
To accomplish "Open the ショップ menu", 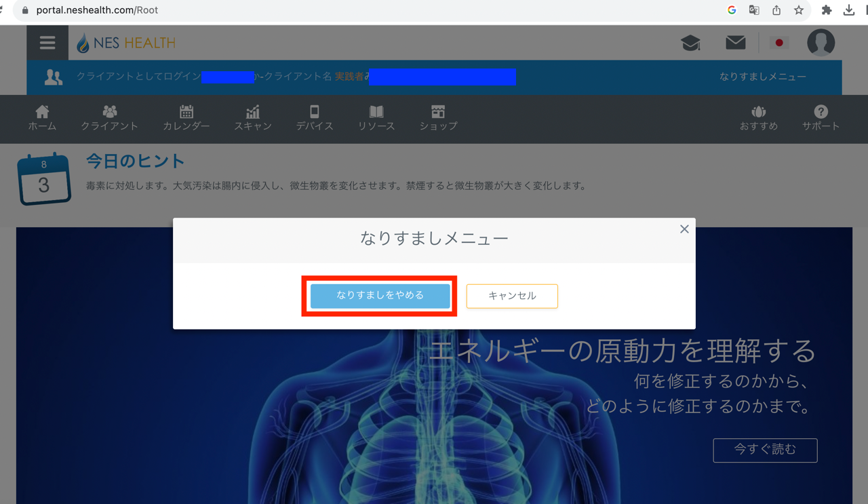I will pyautogui.click(x=438, y=118).
